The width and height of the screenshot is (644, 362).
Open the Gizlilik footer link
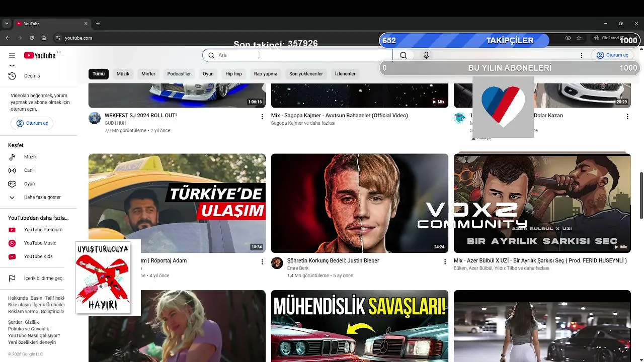32,322
